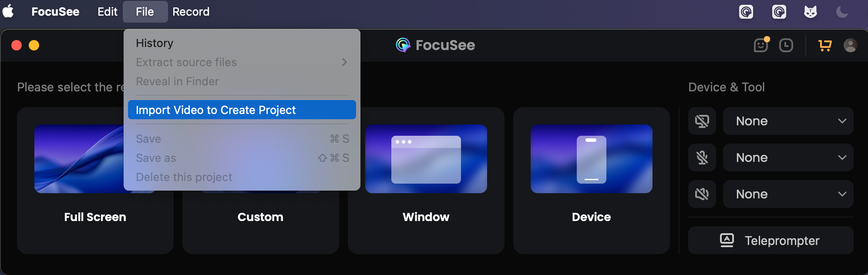Toggle the muted microphone icon
868x275 pixels.
[x=702, y=158]
